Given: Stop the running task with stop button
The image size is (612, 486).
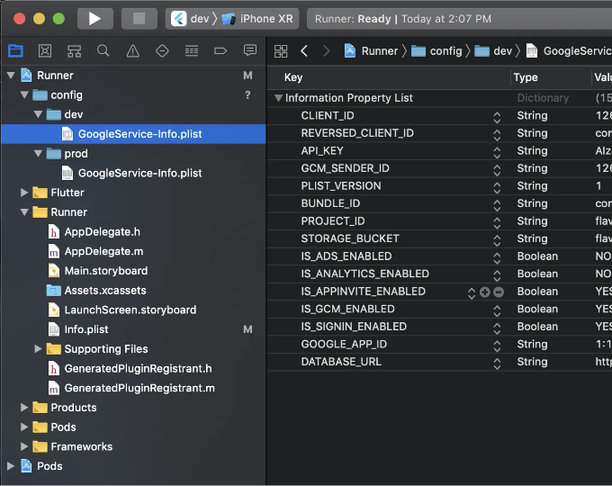Looking at the screenshot, I should point(139,18).
